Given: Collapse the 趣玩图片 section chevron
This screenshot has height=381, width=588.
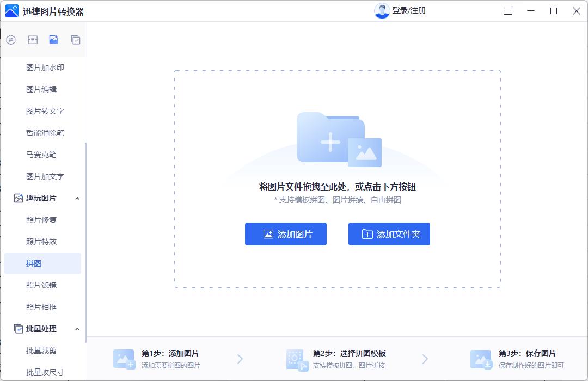Looking at the screenshot, I should (x=77, y=199).
